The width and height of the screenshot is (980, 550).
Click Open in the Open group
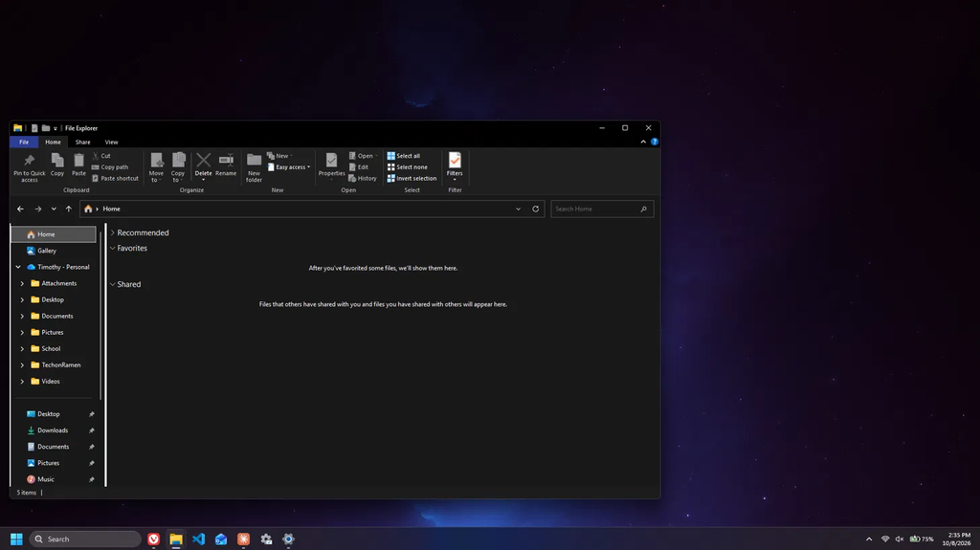363,156
